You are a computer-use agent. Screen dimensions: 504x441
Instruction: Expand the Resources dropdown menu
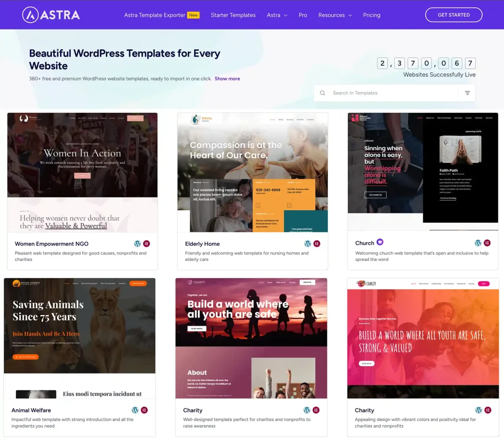coord(335,15)
